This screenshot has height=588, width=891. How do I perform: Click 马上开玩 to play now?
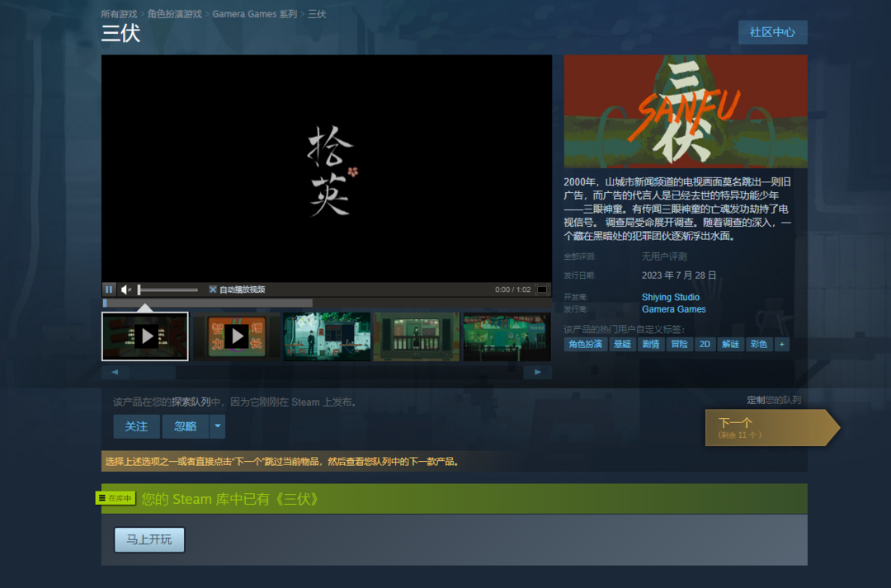149,540
